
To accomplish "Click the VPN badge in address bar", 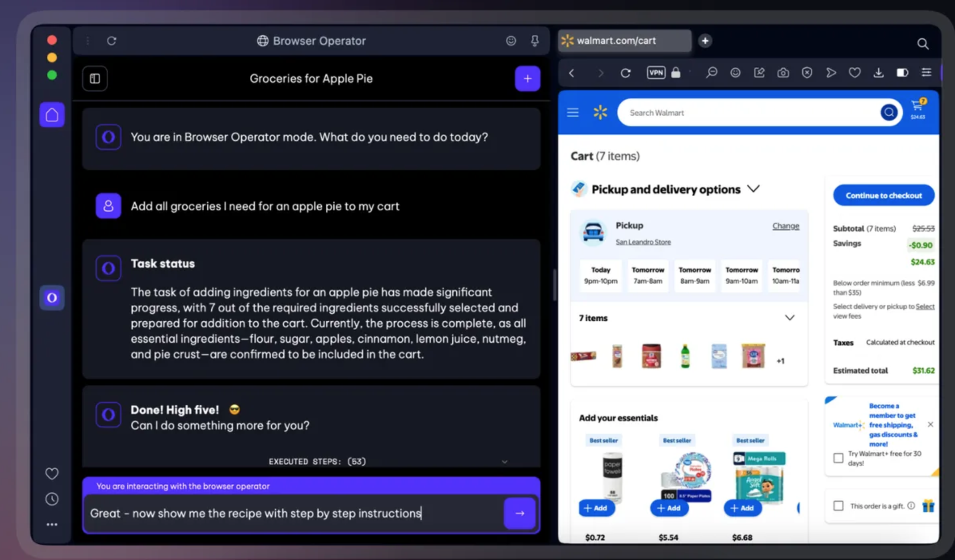I will (656, 72).
